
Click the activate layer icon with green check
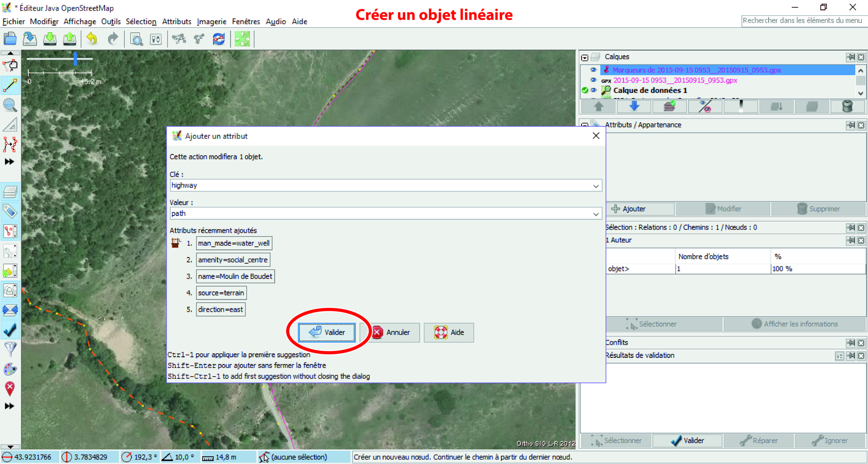pos(670,106)
